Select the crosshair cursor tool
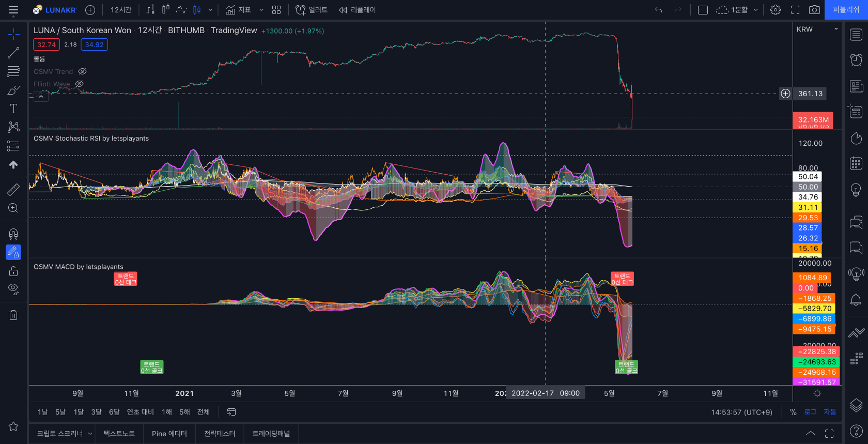Image resolution: width=868 pixels, height=444 pixels. point(13,34)
